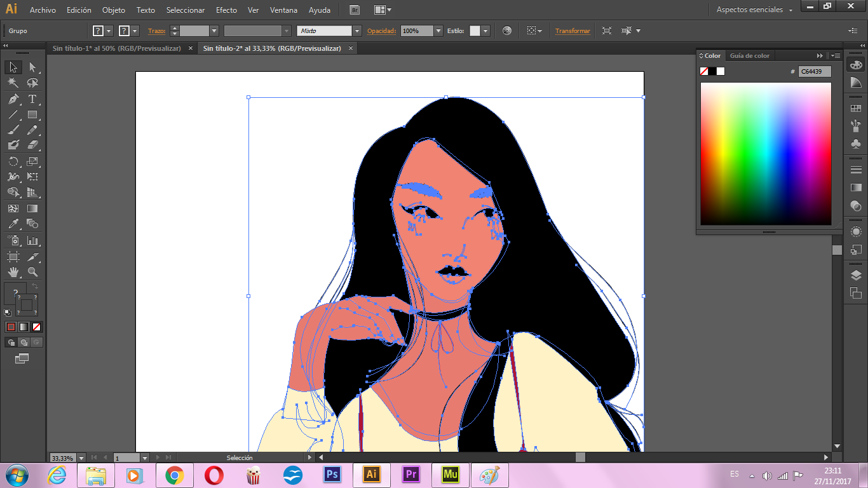Image resolution: width=868 pixels, height=488 pixels.
Task: Select the Direct Selection tool
Action: click(x=33, y=67)
